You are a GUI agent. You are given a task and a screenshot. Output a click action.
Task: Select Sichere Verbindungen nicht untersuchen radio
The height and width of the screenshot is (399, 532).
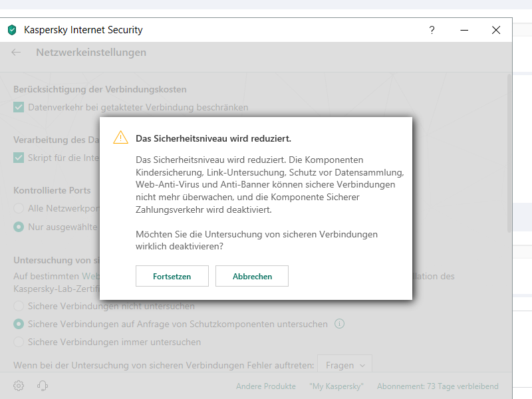19,307
